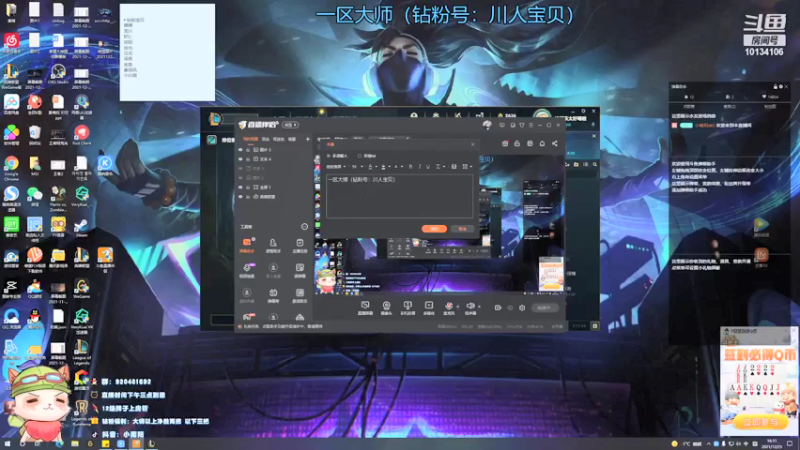Open the Riot Client desktop shortcut

[82, 136]
